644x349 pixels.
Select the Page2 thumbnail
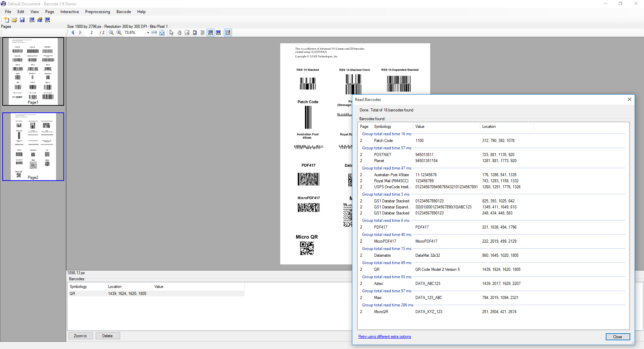(33, 147)
